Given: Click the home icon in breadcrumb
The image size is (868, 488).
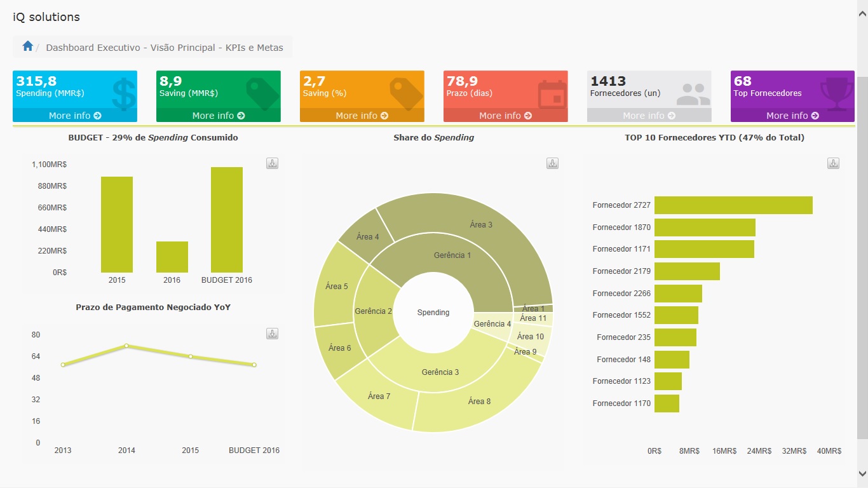Looking at the screenshot, I should [x=27, y=46].
